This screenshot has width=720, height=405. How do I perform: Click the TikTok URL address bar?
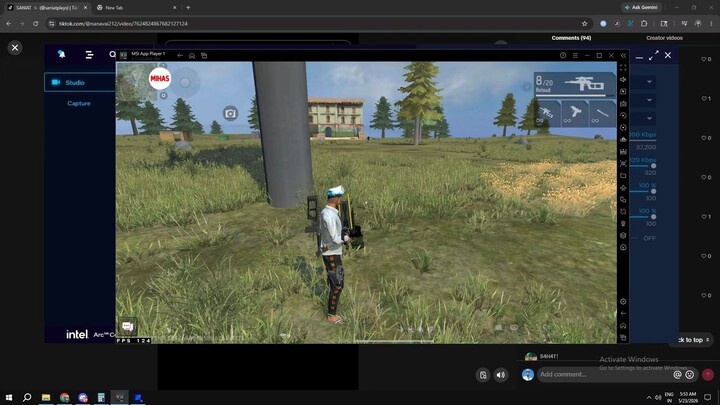click(317, 23)
